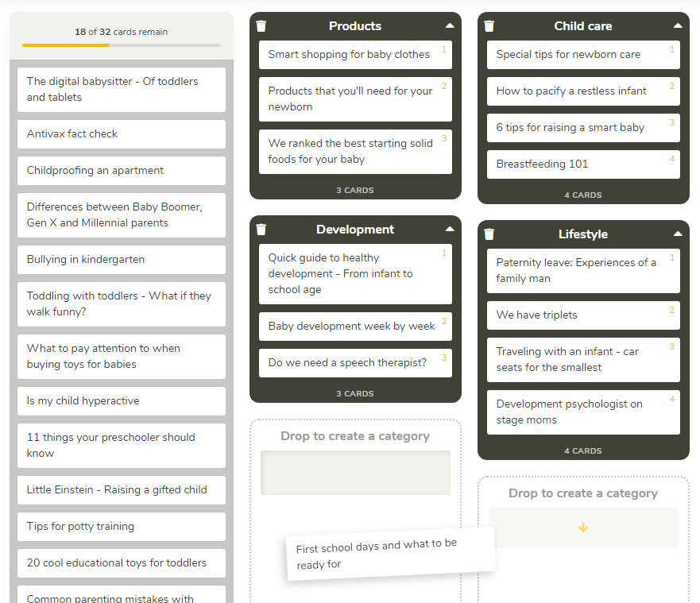The image size is (700, 603).
Task: Select the 'Antivax fact check' card
Action: point(122,134)
